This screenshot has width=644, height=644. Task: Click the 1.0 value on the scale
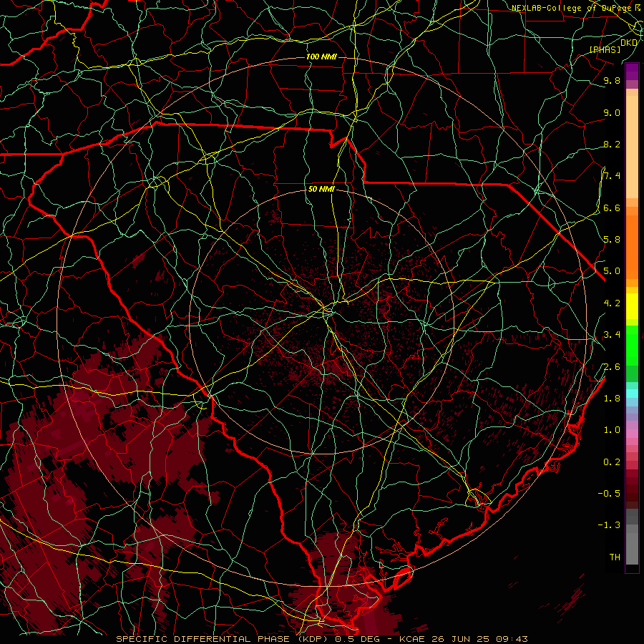tap(612, 430)
